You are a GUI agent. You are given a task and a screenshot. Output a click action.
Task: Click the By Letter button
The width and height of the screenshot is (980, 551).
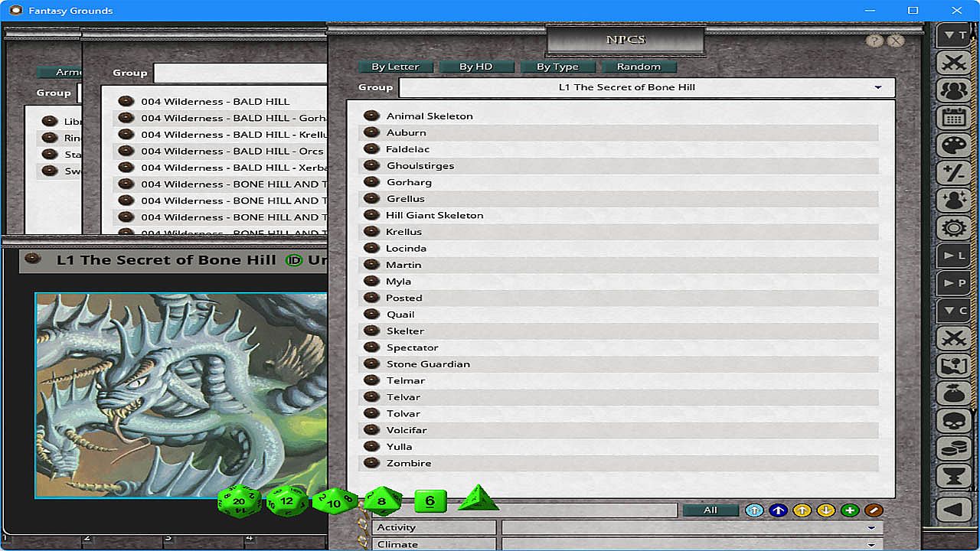[396, 67]
